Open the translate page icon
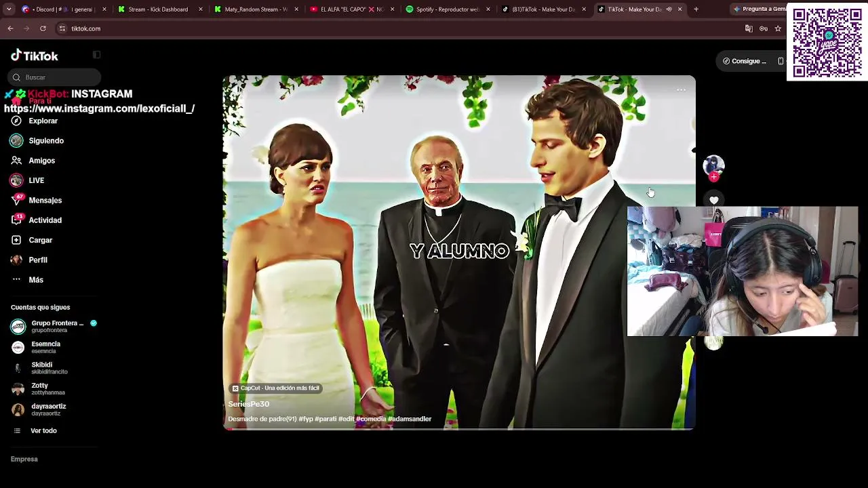 (x=749, y=28)
